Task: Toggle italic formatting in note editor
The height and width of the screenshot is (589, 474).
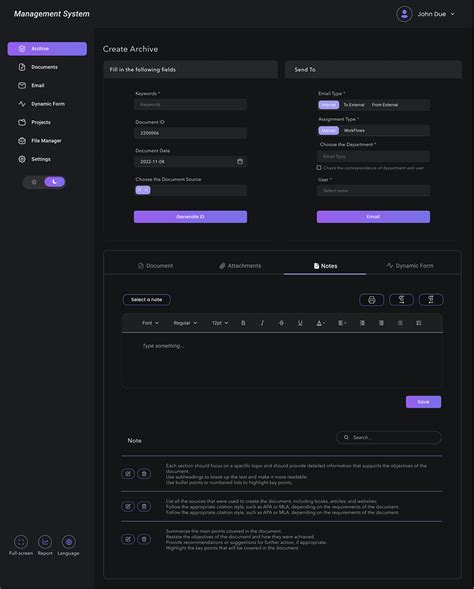Action: pyautogui.click(x=262, y=323)
